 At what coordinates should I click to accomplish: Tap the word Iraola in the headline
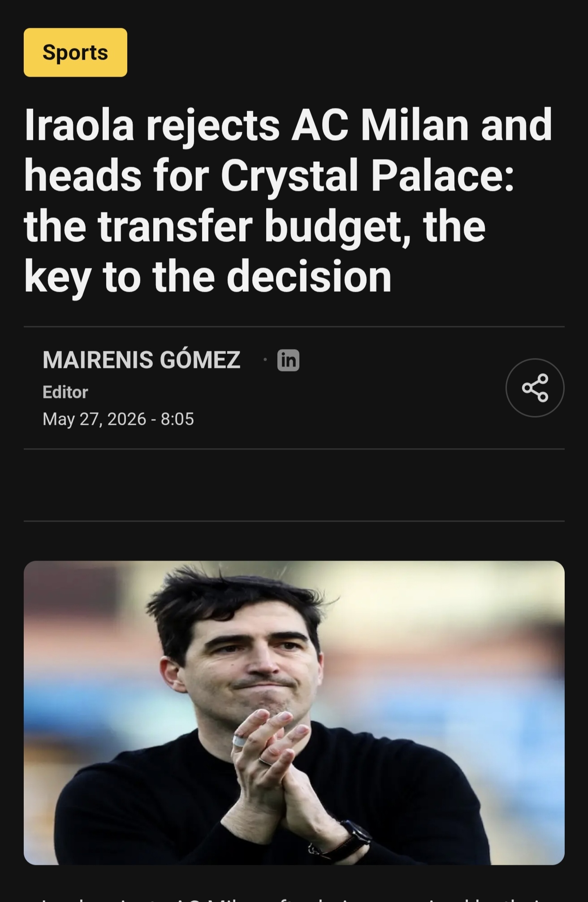coord(79,125)
